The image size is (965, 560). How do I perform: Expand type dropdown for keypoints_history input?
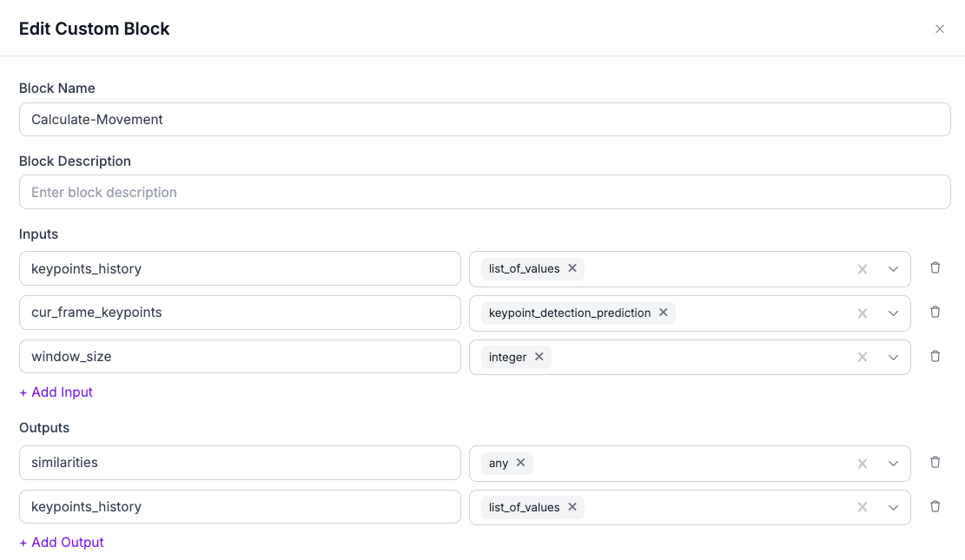pyautogui.click(x=893, y=269)
